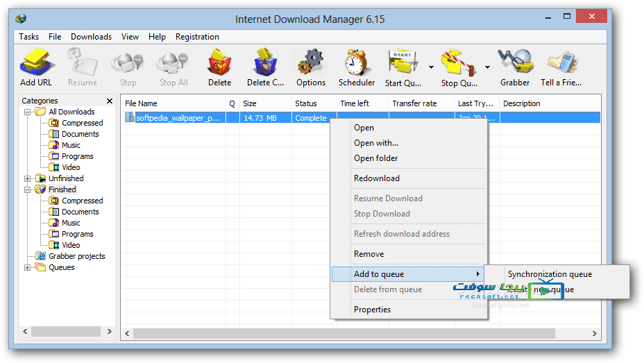Click the Complete status cell

click(x=311, y=118)
